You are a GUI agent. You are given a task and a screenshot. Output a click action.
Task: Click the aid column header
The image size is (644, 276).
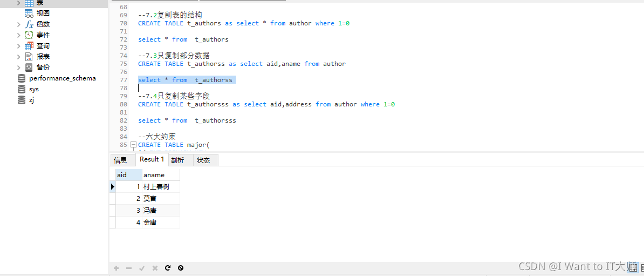[129, 175]
